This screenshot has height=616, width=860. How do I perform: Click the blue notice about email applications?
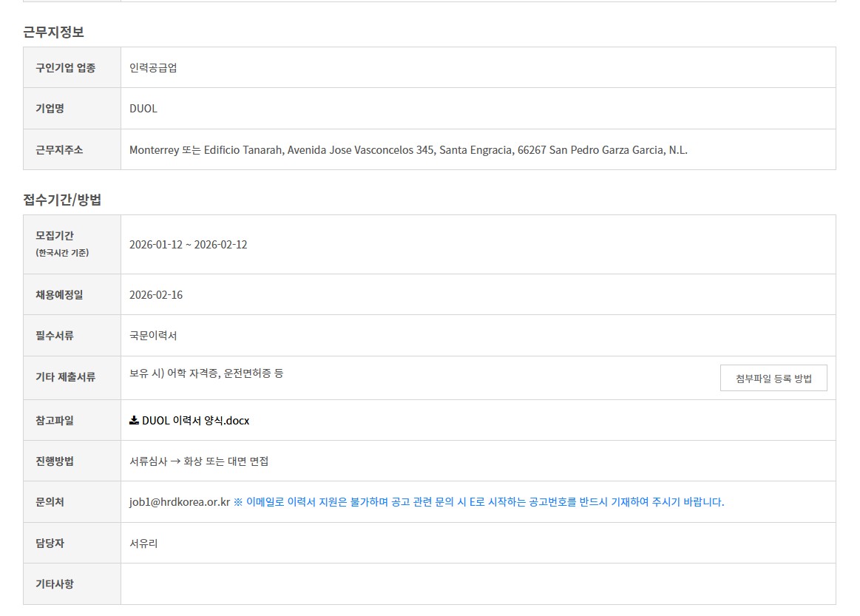tap(478, 502)
